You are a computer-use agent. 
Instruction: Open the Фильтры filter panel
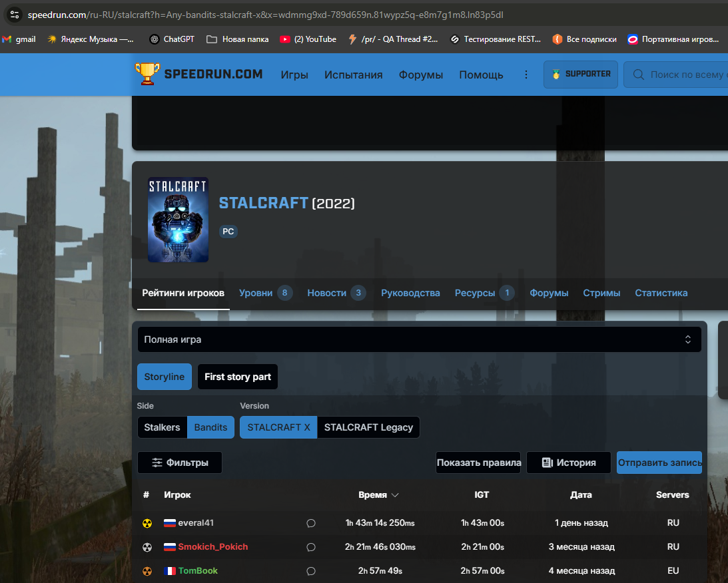click(x=180, y=463)
